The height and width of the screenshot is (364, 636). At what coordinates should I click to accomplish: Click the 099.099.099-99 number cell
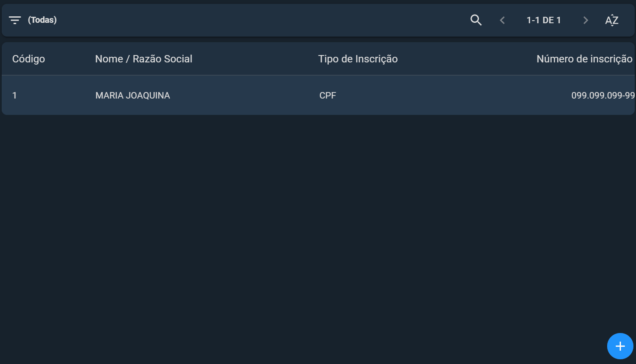[x=603, y=96]
